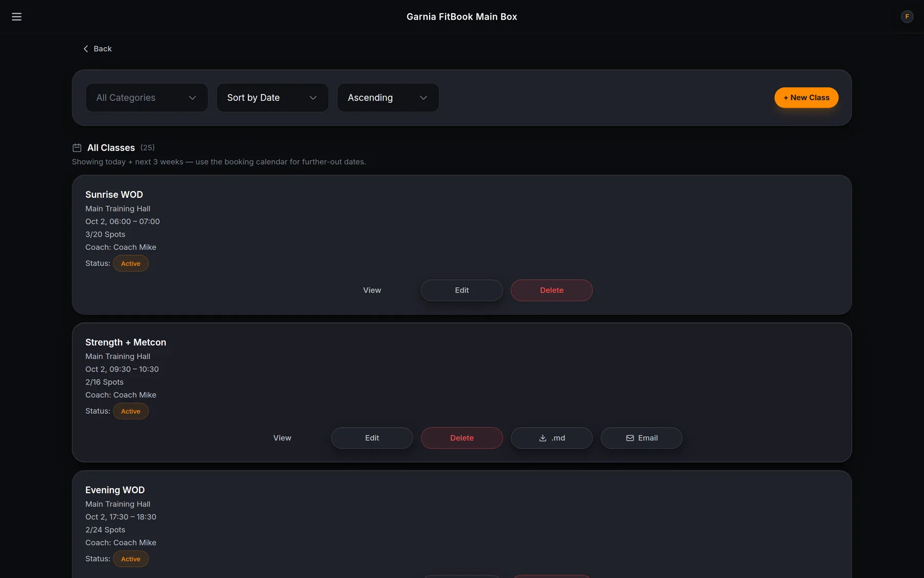
Task: Click the Sunrise WOD Active status badge
Action: (x=131, y=264)
